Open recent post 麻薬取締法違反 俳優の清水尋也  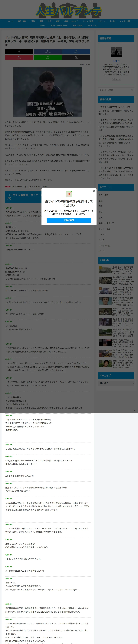pos(116,141)
